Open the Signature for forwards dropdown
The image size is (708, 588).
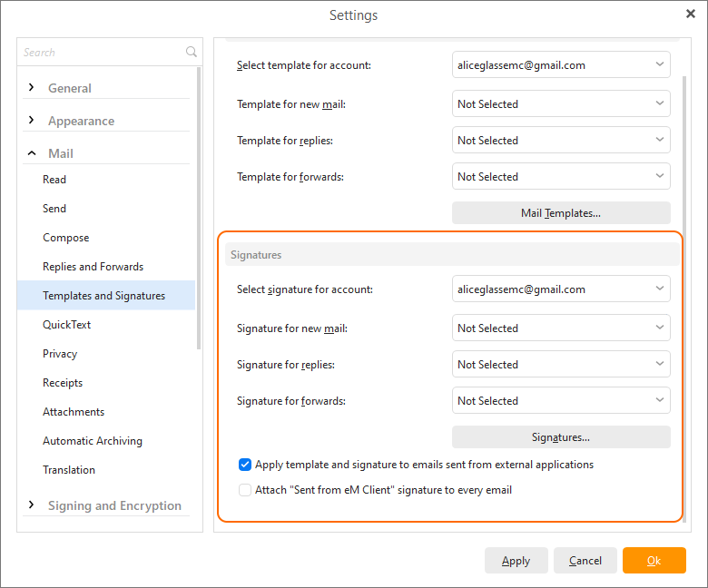[x=561, y=400]
